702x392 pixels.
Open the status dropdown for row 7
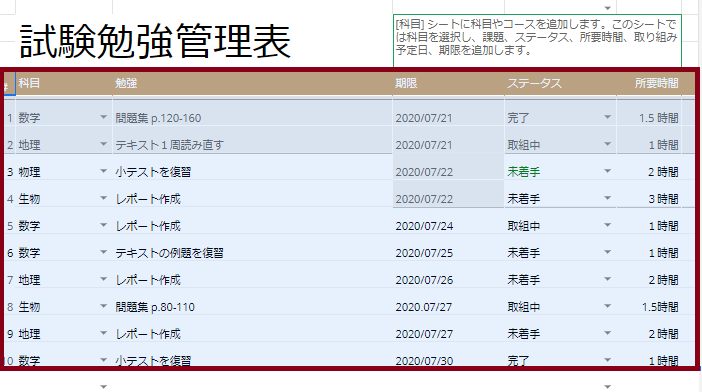[x=608, y=279]
